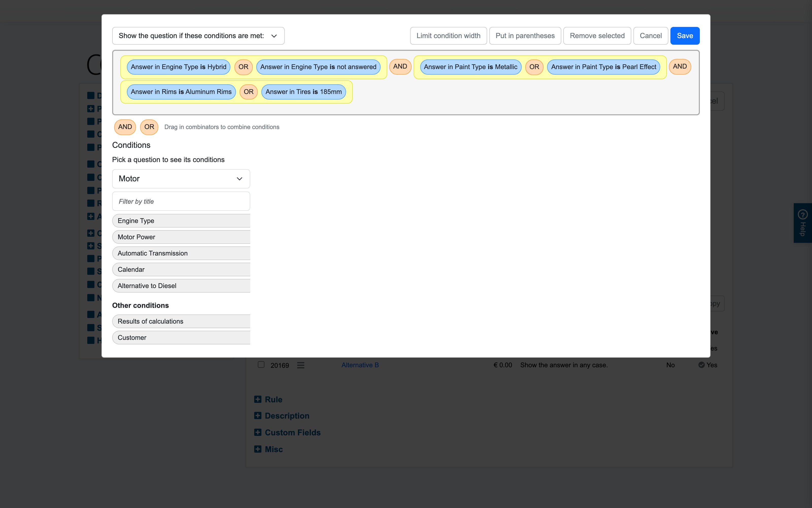Image resolution: width=812 pixels, height=508 pixels.
Task: Expand the Misc section
Action: [258, 449]
